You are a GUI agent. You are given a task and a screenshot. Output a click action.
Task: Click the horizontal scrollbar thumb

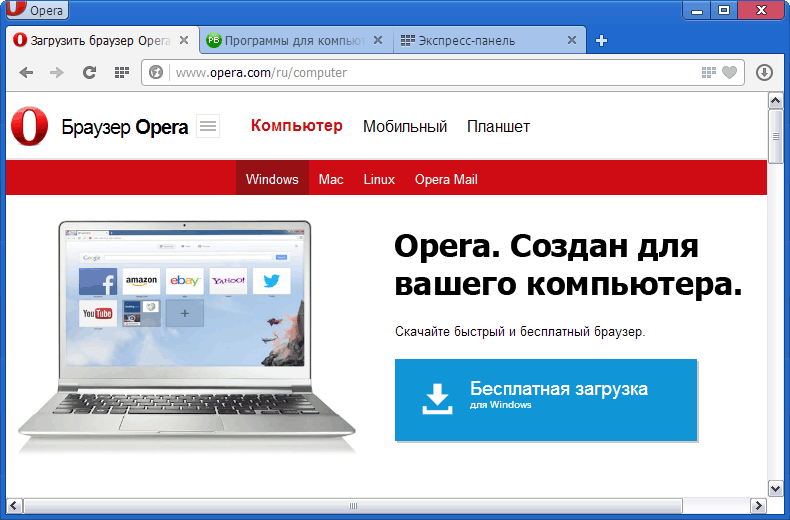[353, 505]
